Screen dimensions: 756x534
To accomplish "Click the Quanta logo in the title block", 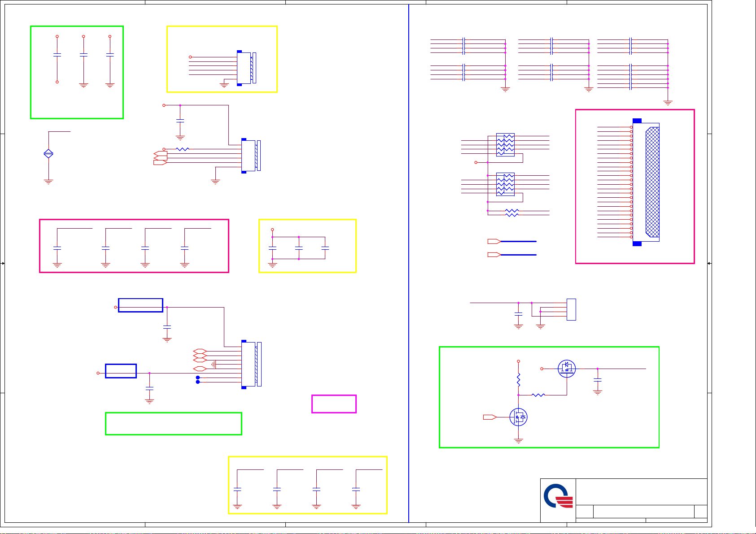I will (x=558, y=496).
